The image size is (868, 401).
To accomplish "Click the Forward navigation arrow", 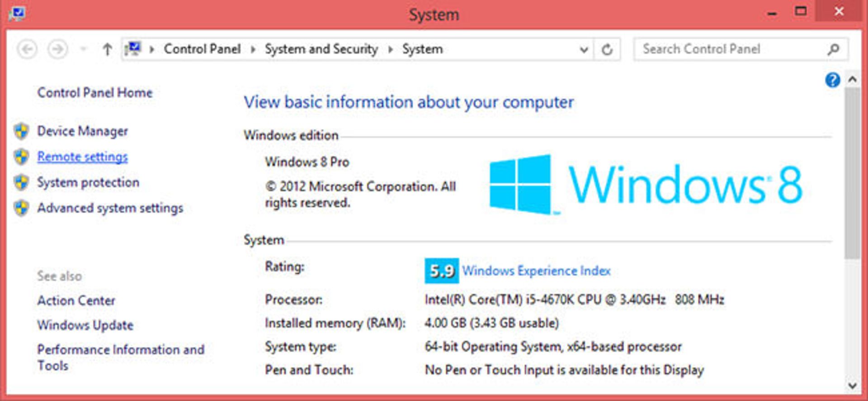I will pyautogui.click(x=57, y=49).
